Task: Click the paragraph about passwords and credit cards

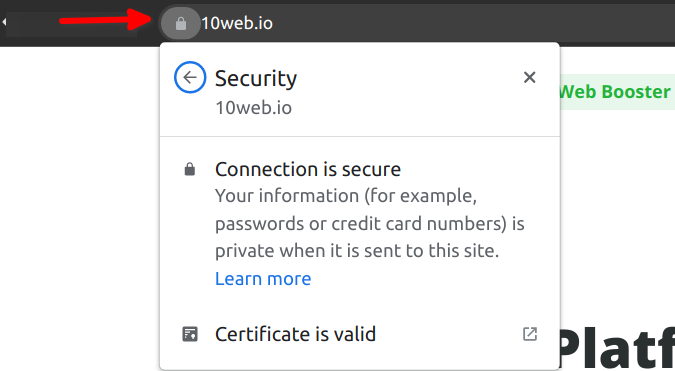Action: point(370,223)
